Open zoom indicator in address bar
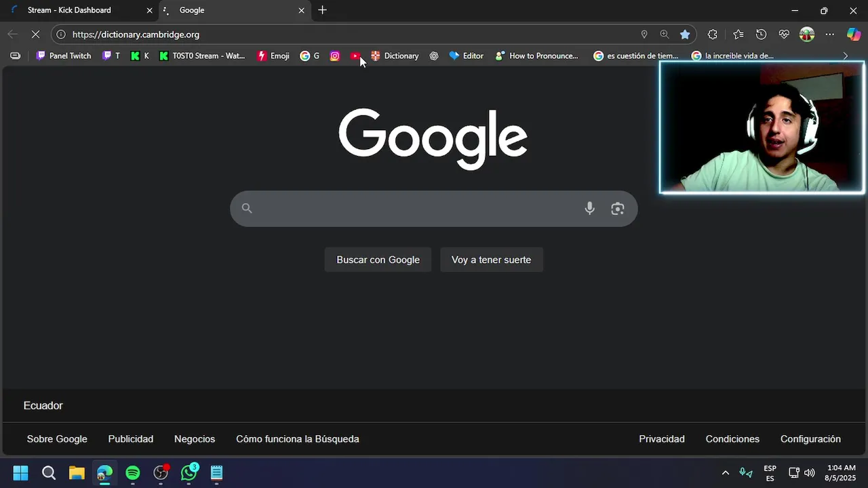This screenshot has height=488, width=868. (665, 35)
